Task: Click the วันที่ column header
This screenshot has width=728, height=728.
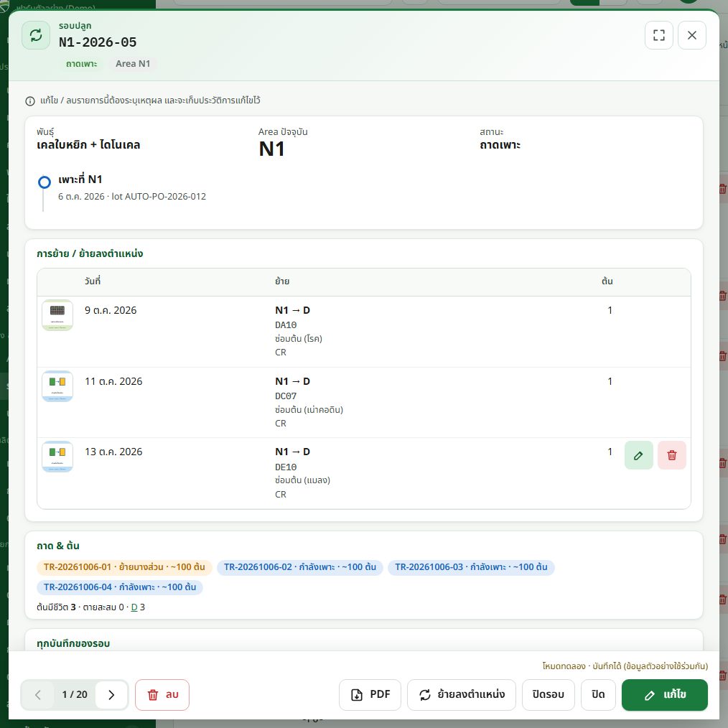Action: (93, 281)
